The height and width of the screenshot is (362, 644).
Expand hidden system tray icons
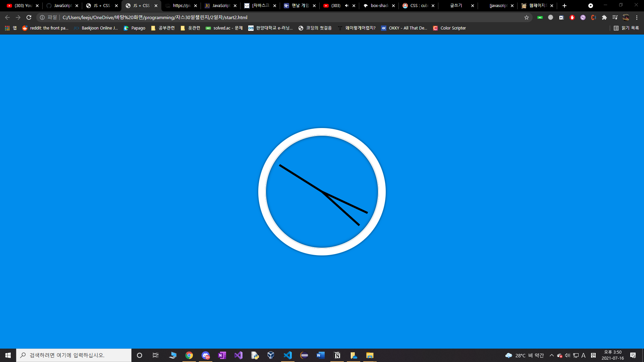pyautogui.click(x=551, y=355)
